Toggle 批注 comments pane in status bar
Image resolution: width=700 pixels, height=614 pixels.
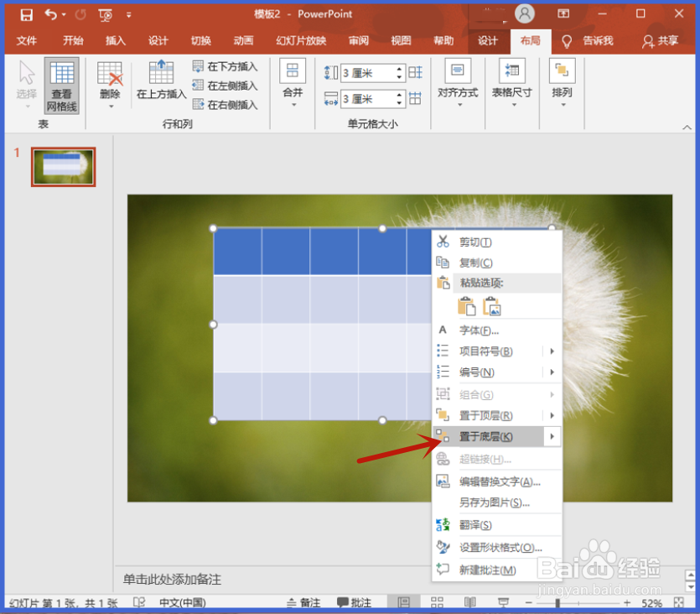[354, 603]
